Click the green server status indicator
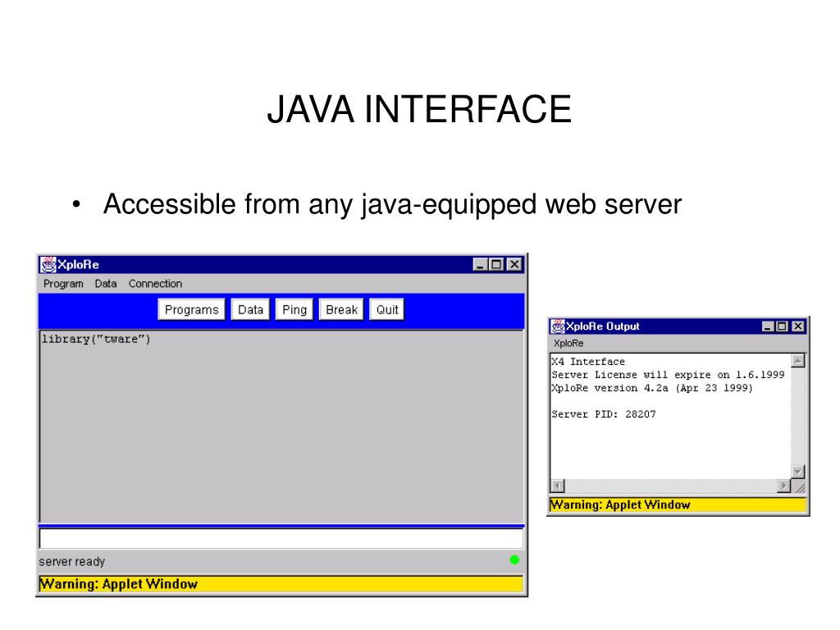 514,559
